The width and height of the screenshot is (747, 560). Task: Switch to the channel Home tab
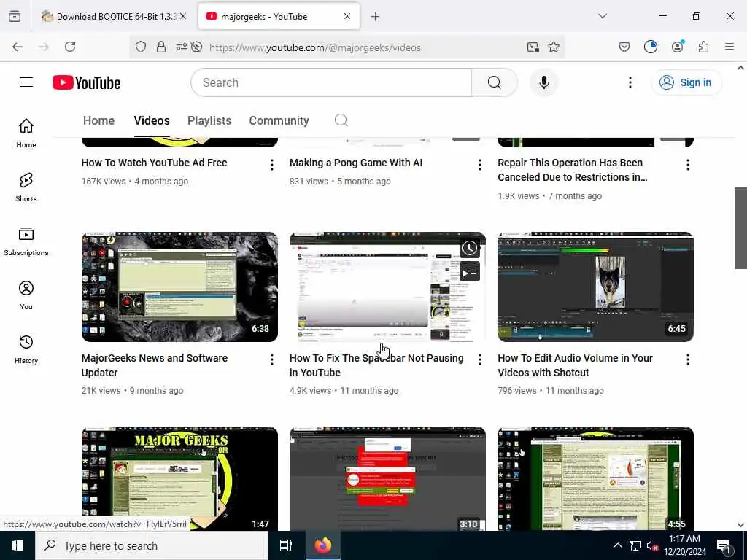(x=98, y=120)
